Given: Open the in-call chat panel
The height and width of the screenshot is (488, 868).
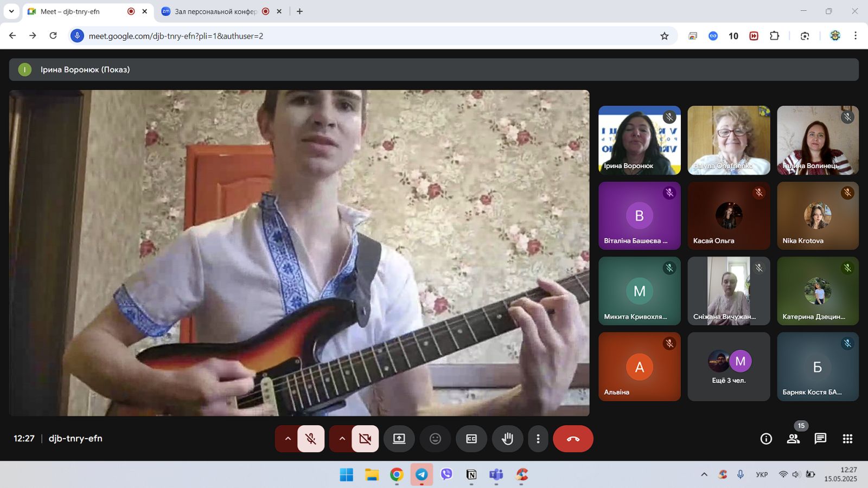Looking at the screenshot, I should point(820,439).
